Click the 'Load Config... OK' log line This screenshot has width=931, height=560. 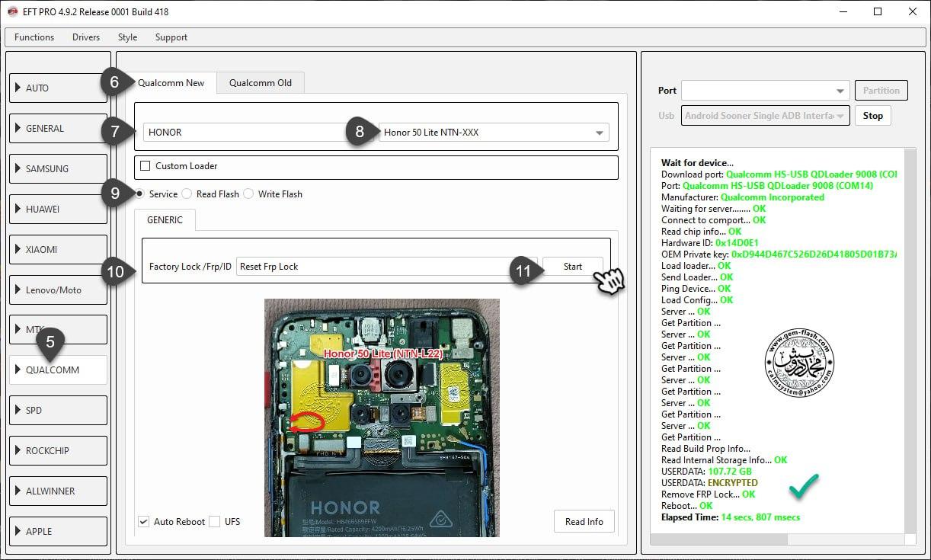697,299
